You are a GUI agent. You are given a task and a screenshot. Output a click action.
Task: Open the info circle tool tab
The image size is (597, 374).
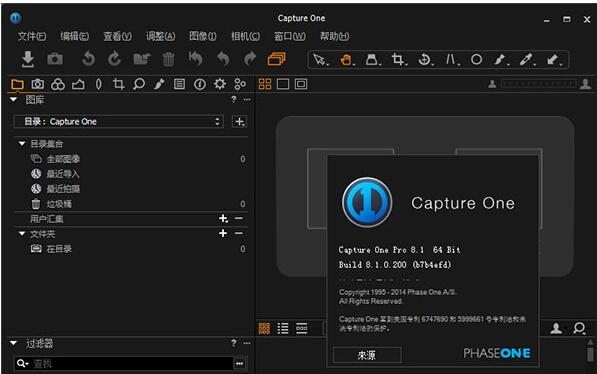click(x=200, y=84)
